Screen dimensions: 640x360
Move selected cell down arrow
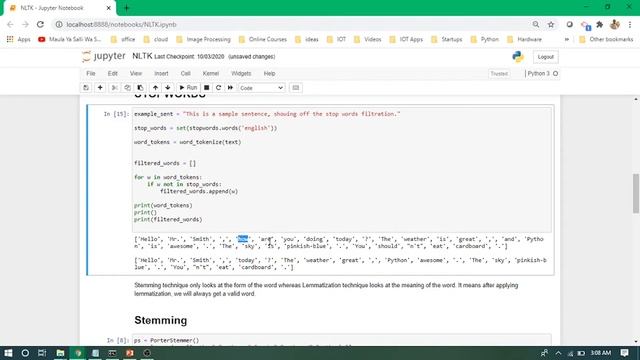pyautogui.click(x=168, y=88)
